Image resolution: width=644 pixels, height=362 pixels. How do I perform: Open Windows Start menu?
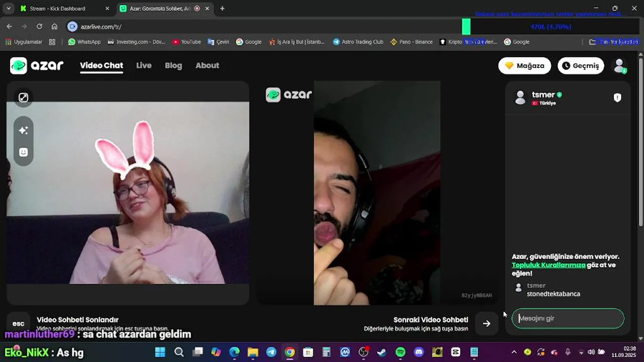tap(160, 352)
